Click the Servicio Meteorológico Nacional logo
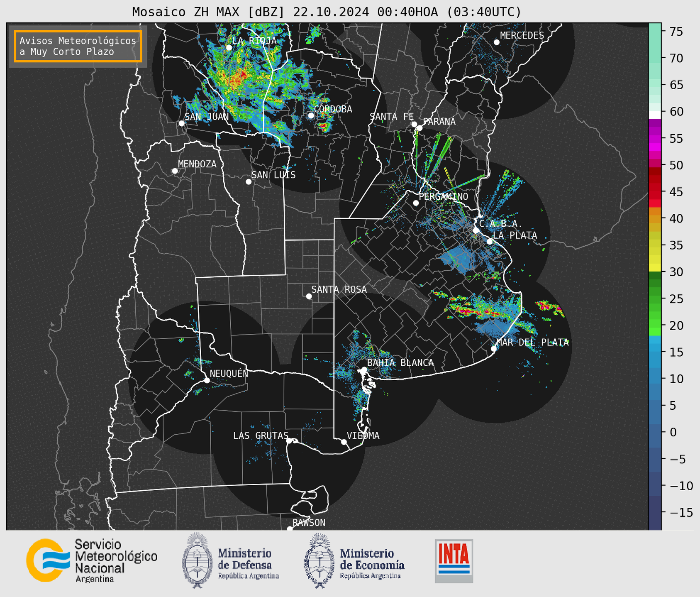700x597 pixels. (91, 560)
